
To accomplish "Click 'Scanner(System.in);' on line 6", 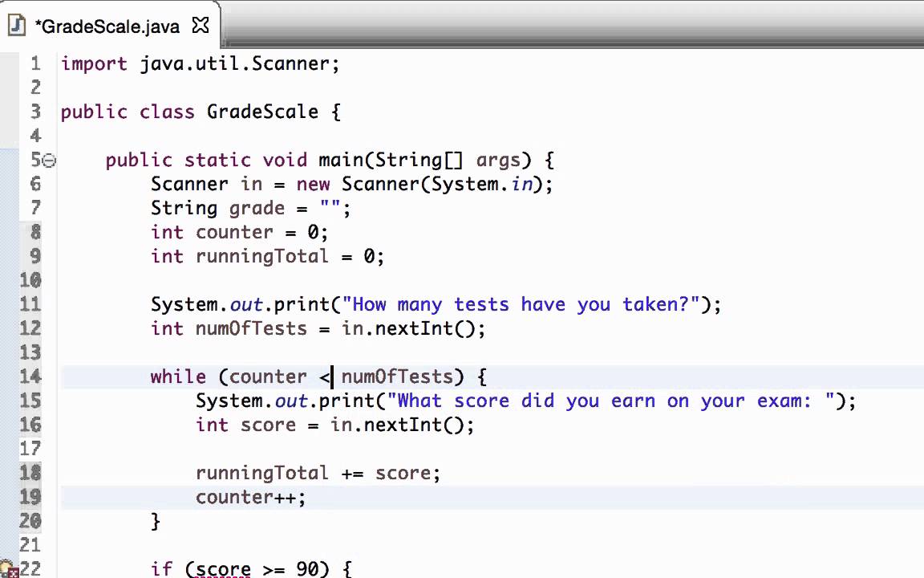I will tap(448, 185).
